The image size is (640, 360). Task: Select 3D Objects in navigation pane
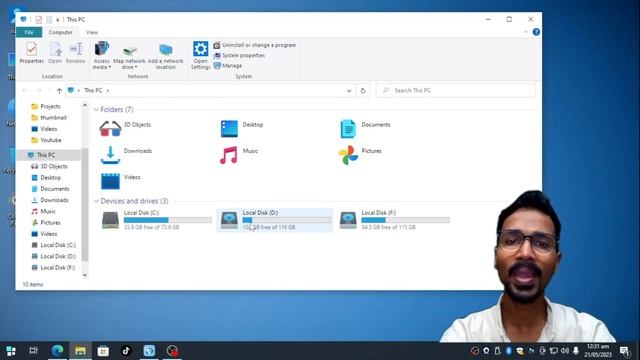point(53,166)
